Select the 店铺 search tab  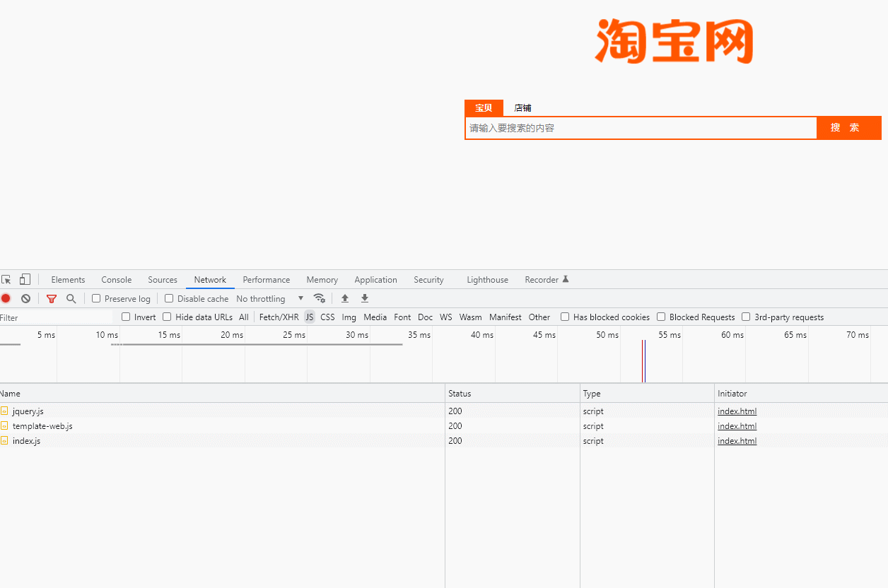pyautogui.click(x=522, y=107)
